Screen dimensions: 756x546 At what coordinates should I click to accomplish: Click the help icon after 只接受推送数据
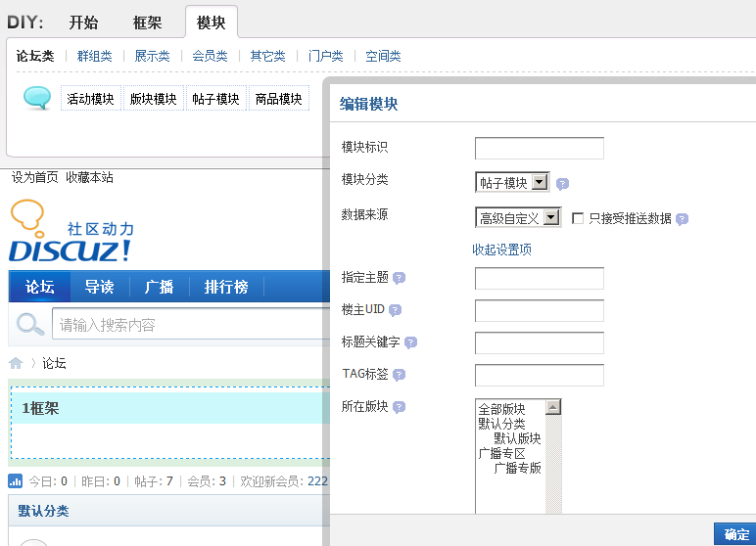pos(682,219)
